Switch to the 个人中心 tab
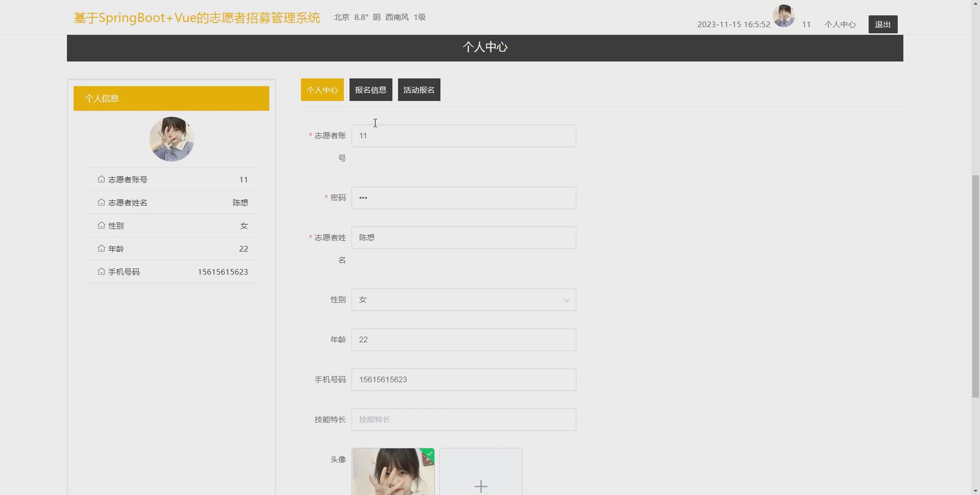The width and height of the screenshot is (980, 495). pos(322,90)
